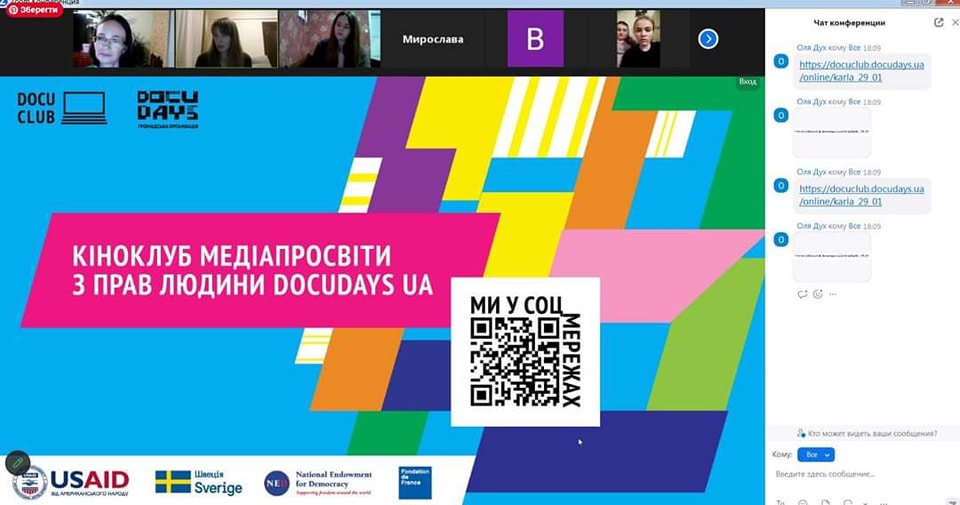Screen dimensions: 960x505
Task: Click the 'Кому:' label in chat
Action: (x=782, y=455)
